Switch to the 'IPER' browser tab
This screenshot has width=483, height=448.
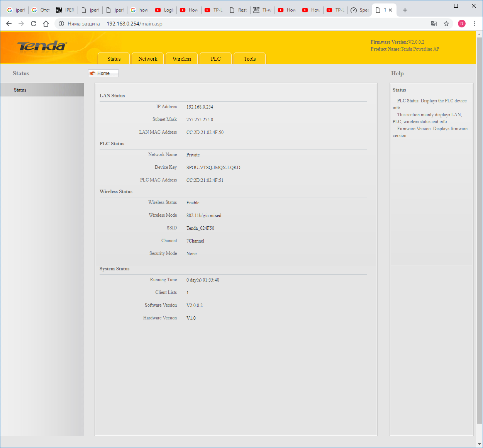(x=65, y=10)
